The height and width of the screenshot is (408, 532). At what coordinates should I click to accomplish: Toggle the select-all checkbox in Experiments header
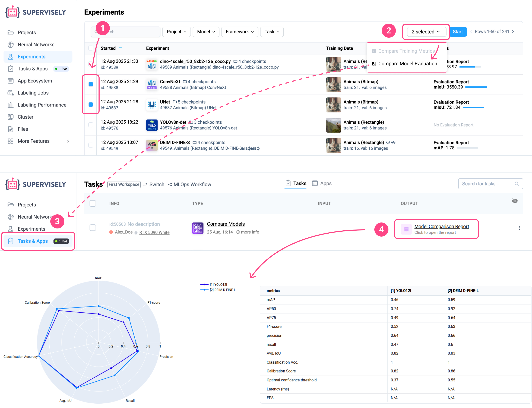tap(91, 48)
